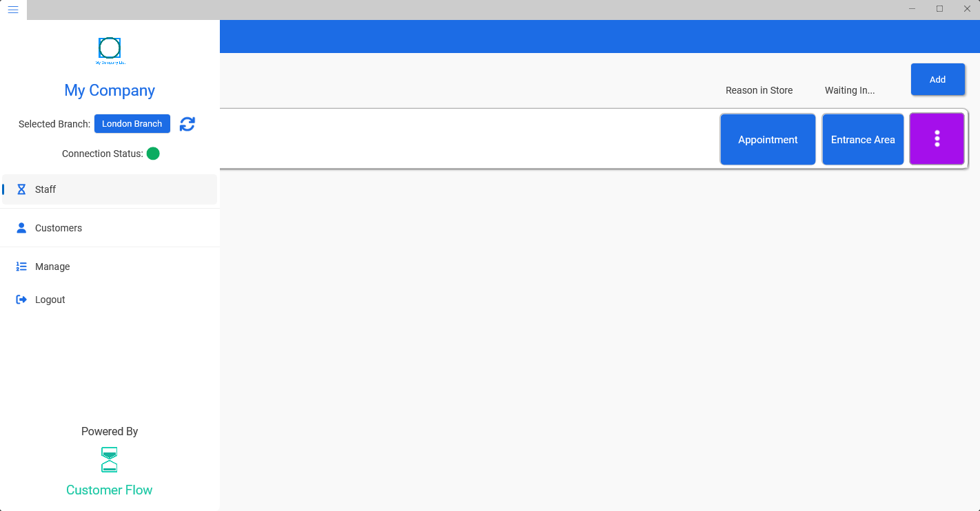Toggle the hamburger menu icon
The width and height of the screenshot is (980, 511).
click(13, 10)
